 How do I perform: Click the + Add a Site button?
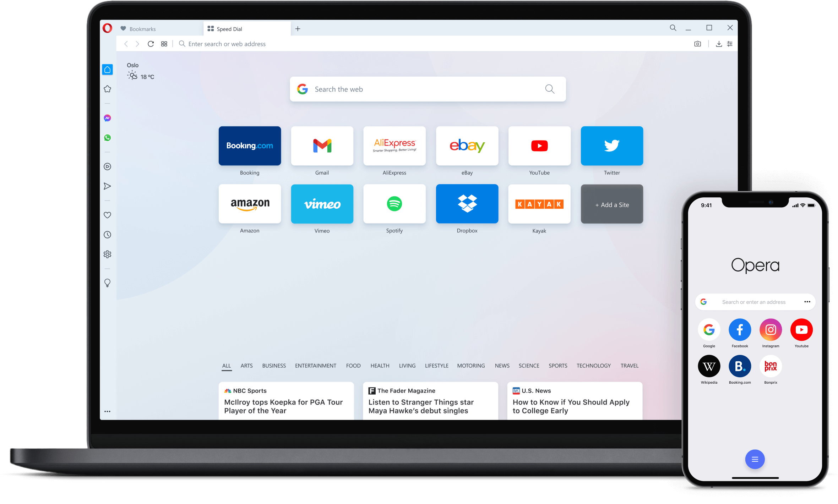point(610,204)
